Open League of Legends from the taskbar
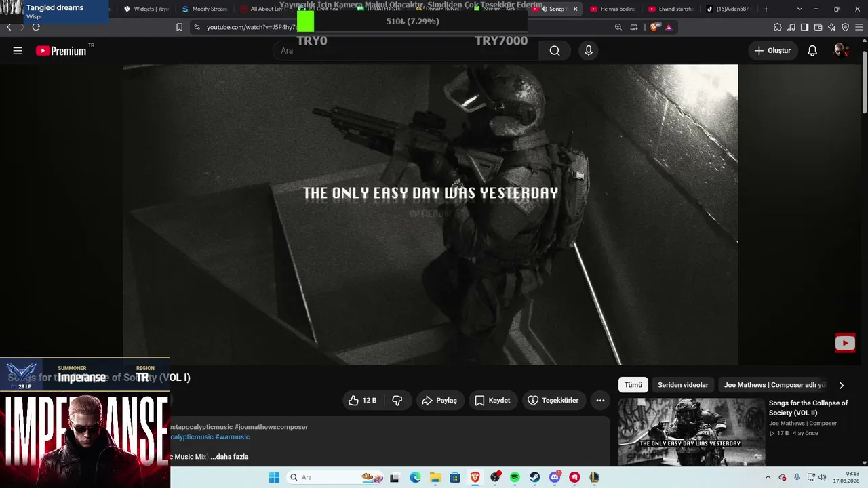Image resolution: width=868 pixels, height=488 pixels. click(x=595, y=477)
